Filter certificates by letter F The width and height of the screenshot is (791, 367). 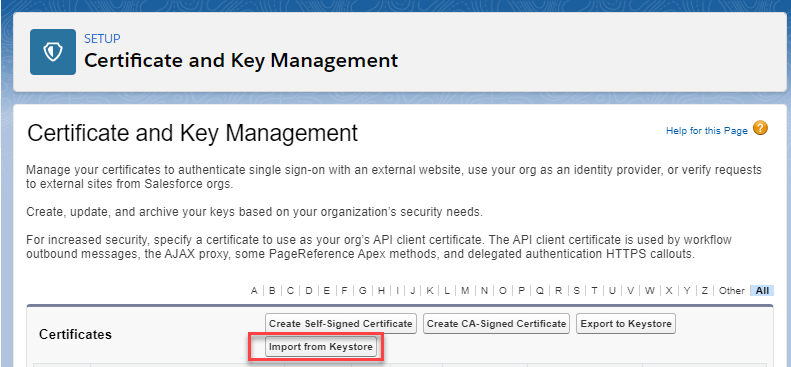pyautogui.click(x=345, y=291)
